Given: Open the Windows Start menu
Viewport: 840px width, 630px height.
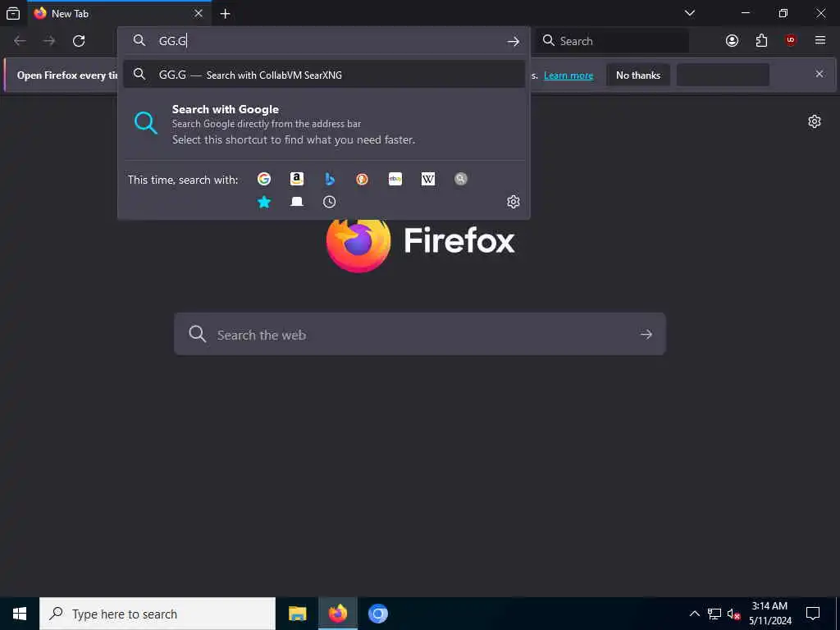Looking at the screenshot, I should pos(20,614).
